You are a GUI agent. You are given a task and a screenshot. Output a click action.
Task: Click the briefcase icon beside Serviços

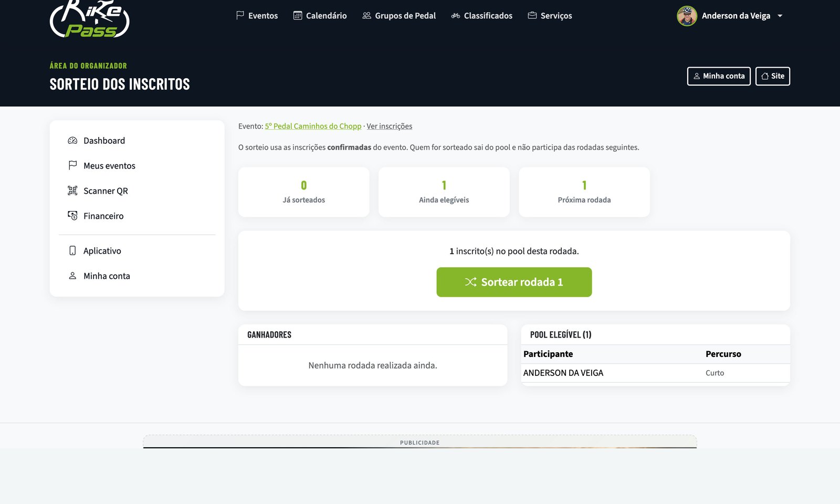[x=532, y=16]
